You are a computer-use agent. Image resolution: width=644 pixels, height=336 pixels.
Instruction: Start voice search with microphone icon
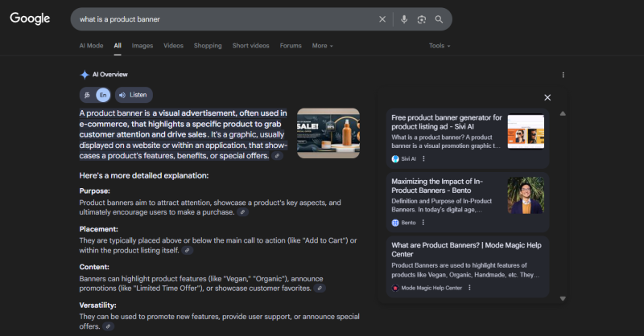point(404,19)
